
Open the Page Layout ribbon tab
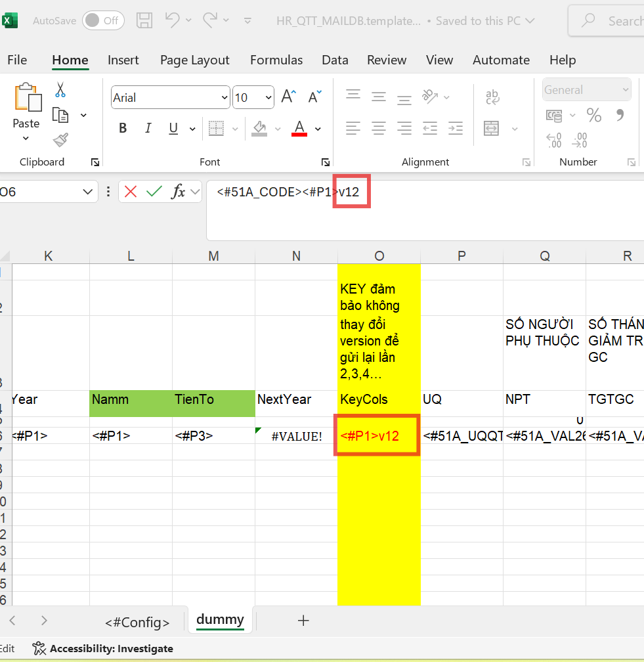point(194,60)
